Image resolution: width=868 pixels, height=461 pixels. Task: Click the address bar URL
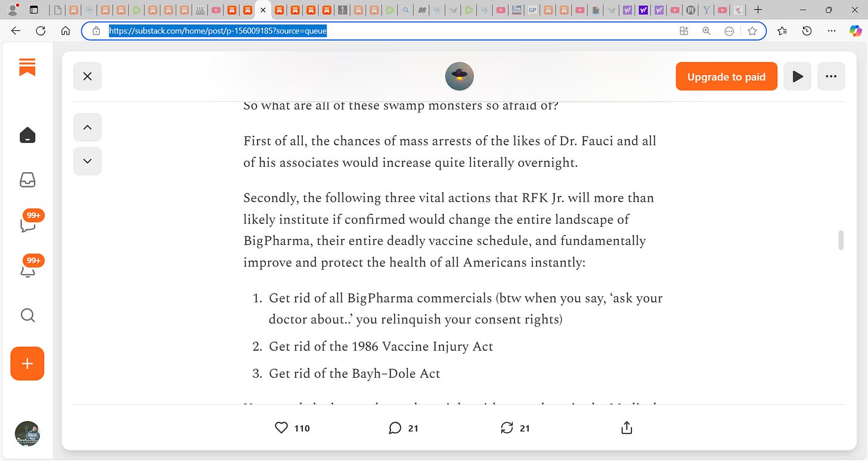218,31
